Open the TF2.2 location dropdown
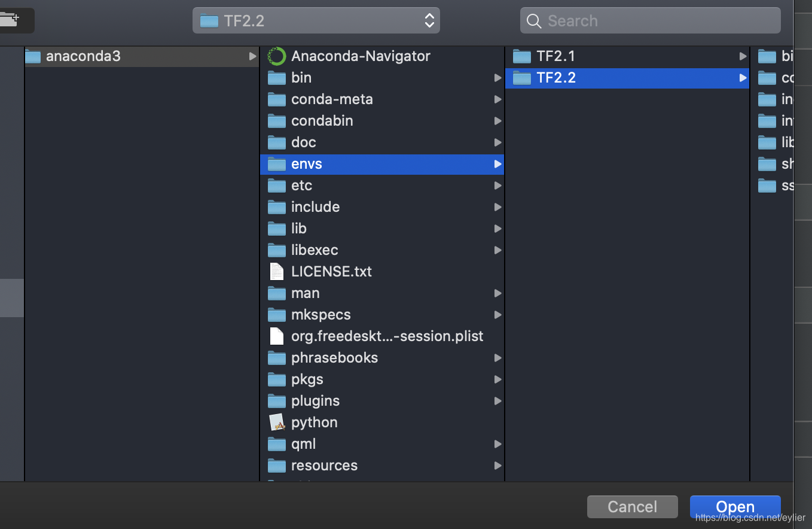812x529 pixels. tap(316, 20)
